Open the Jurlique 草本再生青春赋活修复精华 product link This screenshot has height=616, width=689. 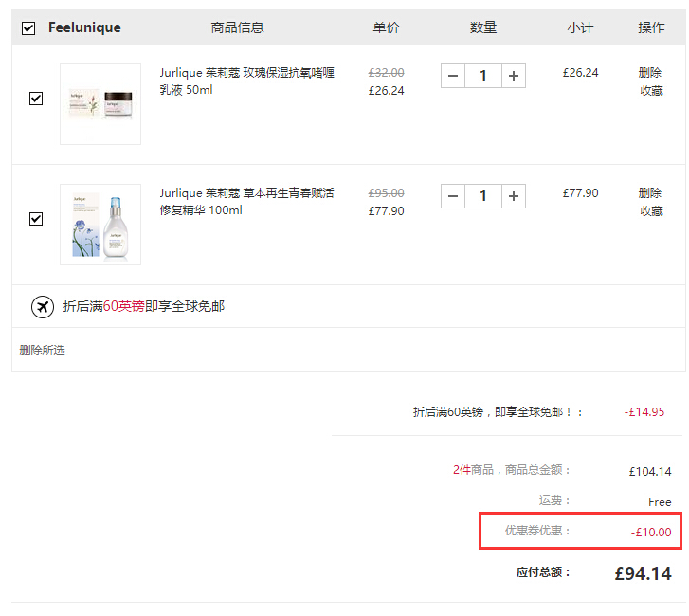click(247, 202)
